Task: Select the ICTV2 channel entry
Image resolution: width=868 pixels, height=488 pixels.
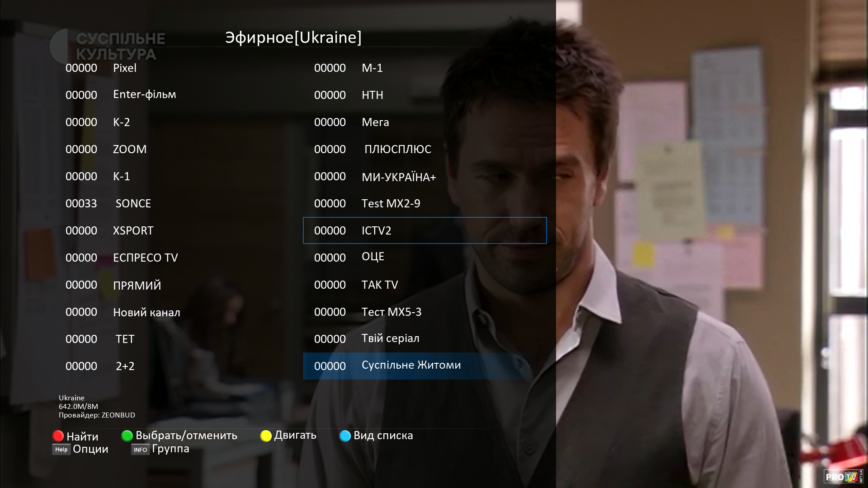Action: (x=424, y=230)
